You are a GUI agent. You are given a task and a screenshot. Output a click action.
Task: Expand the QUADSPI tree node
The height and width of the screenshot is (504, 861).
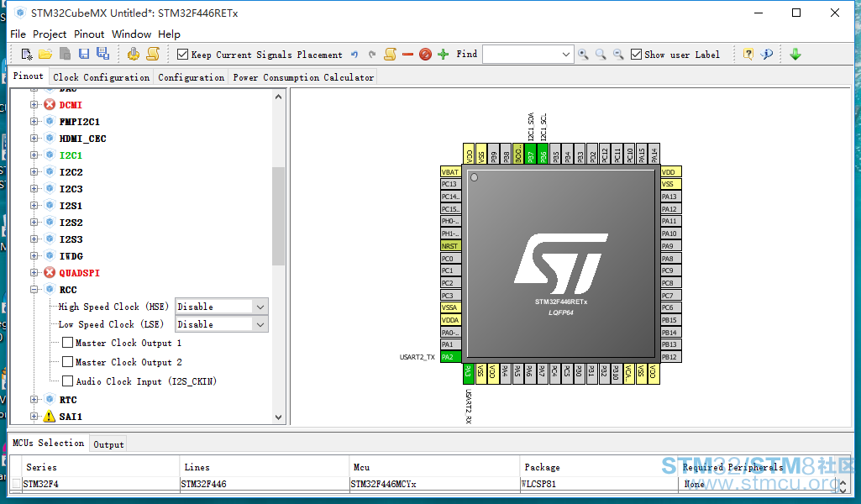[x=34, y=272]
